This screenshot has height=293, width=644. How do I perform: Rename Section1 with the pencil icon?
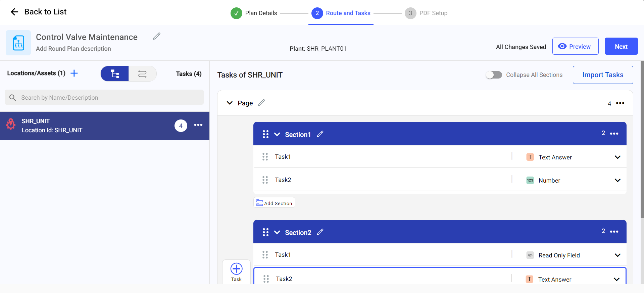pos(320,134)
